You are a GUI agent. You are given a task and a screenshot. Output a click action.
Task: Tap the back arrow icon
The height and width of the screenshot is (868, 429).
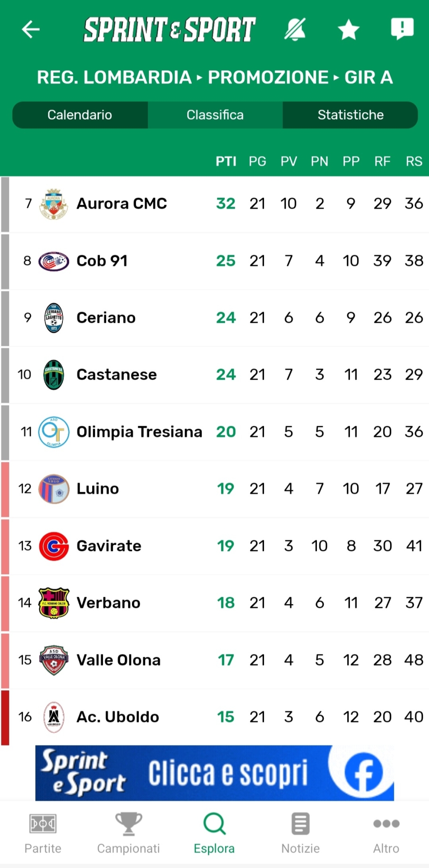click(31, 29)
